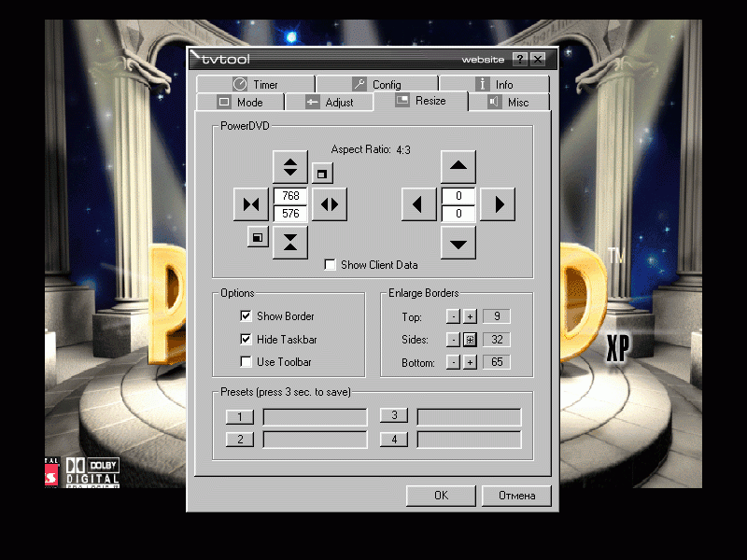Increase Top border with plus button
Screen dimensions: 747x560
(x=470, y=316)
